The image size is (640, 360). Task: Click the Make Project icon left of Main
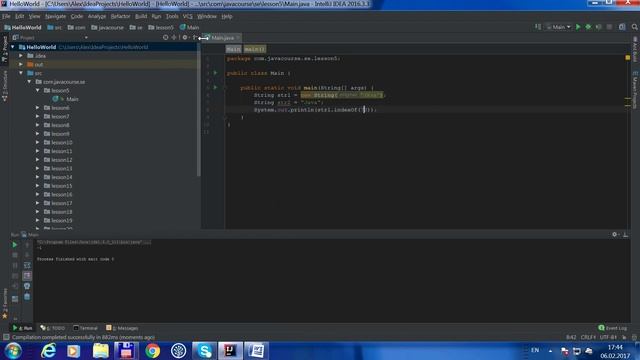(x=538, y=27)
